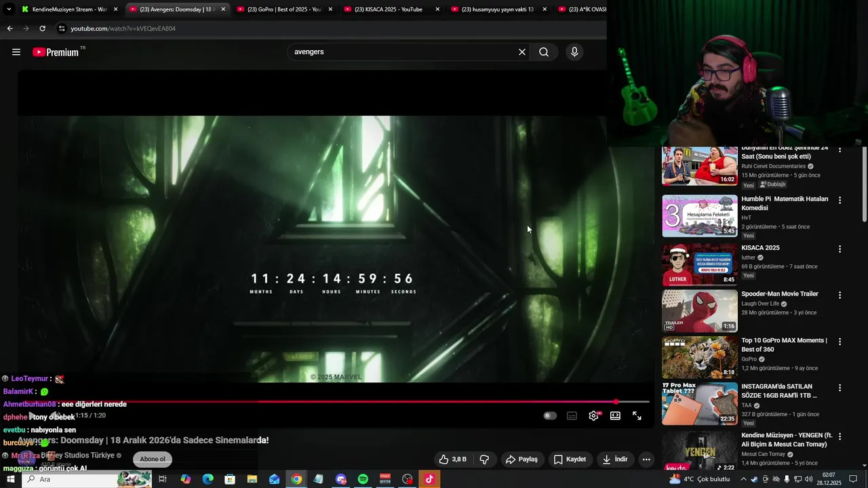The width and height of the screenshot is (868, 488).
Task: Go back with browser back arrow
Action: click(x=9, y=28)
